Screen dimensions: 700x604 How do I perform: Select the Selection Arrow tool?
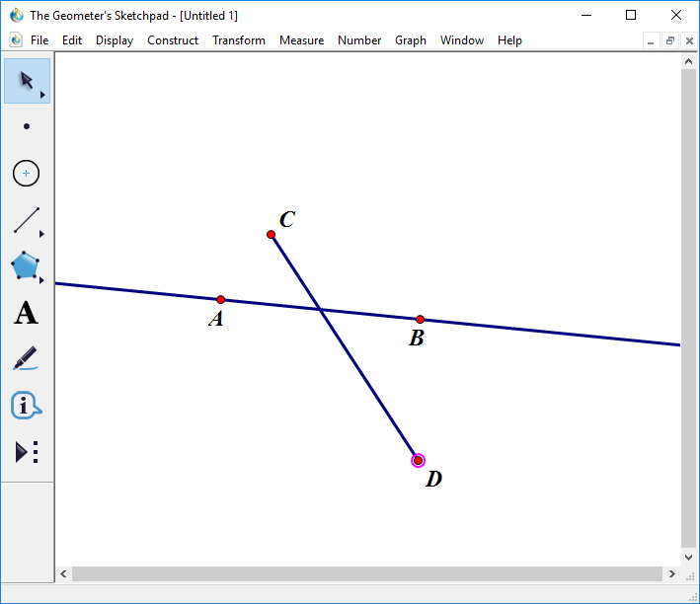click(27, 81)
